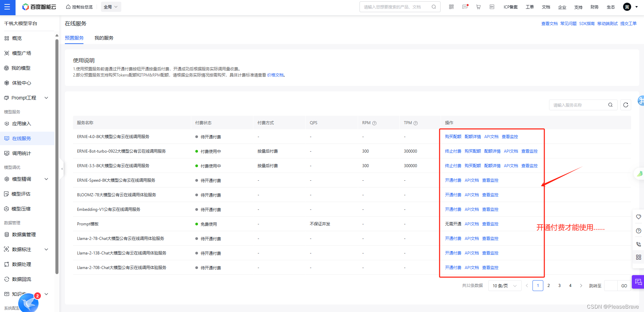Open 控制台总览 link
644x312 pixels.
pos(79,7)
